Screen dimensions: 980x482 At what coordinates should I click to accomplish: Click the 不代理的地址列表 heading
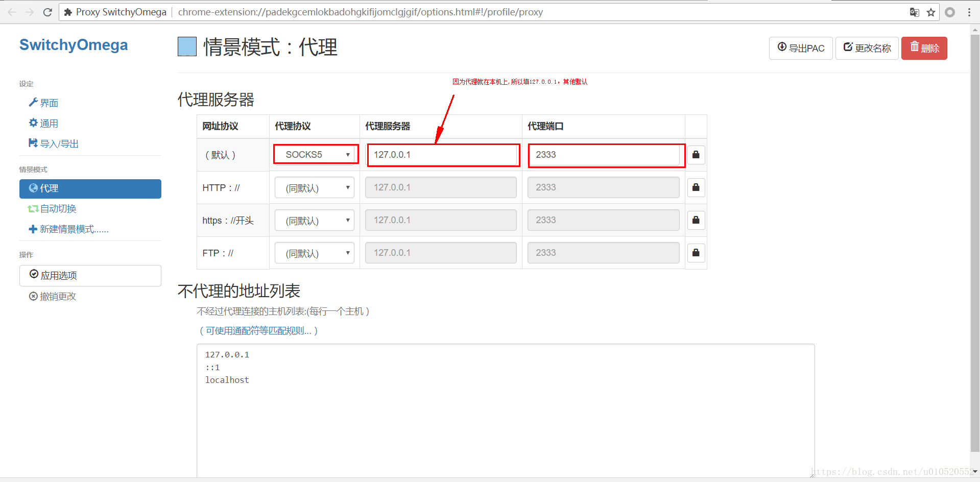pos(239,291)
